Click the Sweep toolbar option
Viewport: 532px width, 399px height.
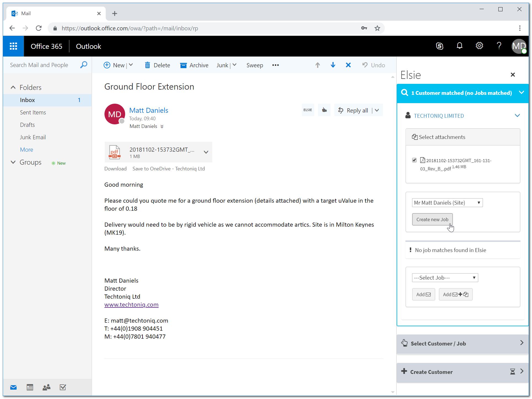click(x=254, y=65)
